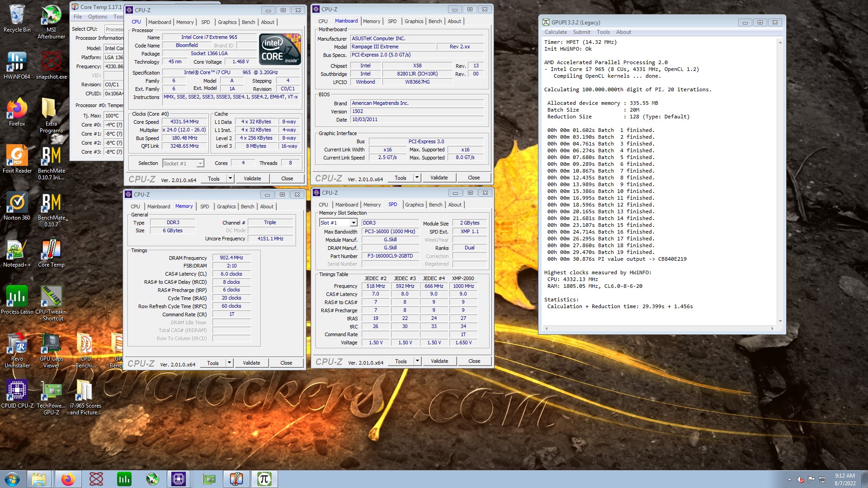Click the taskbar clock showing 9:12 AM
The image size is (868, 488).
click(844, 479)
